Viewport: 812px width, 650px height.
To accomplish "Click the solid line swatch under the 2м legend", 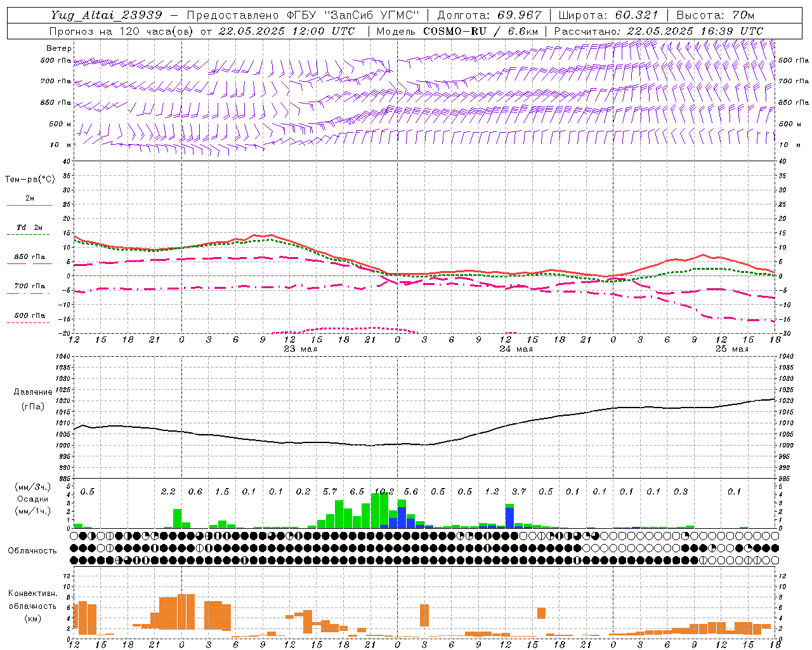I will 29,205.
